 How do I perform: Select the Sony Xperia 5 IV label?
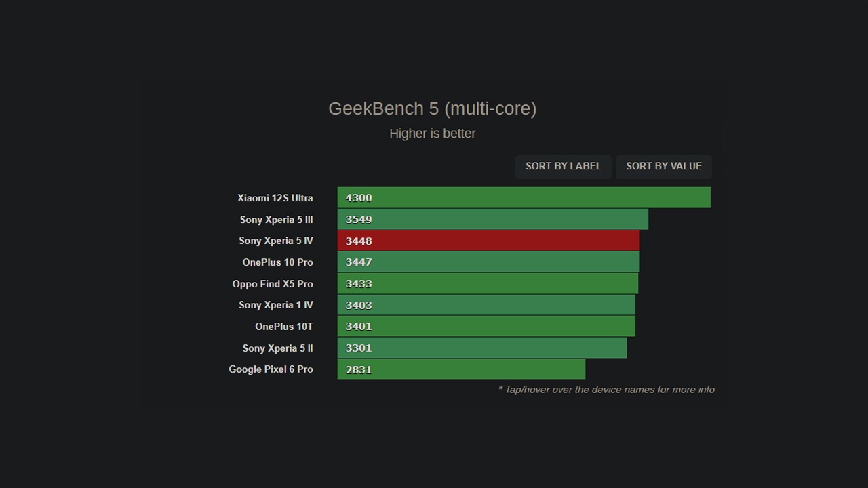point(276,241)
